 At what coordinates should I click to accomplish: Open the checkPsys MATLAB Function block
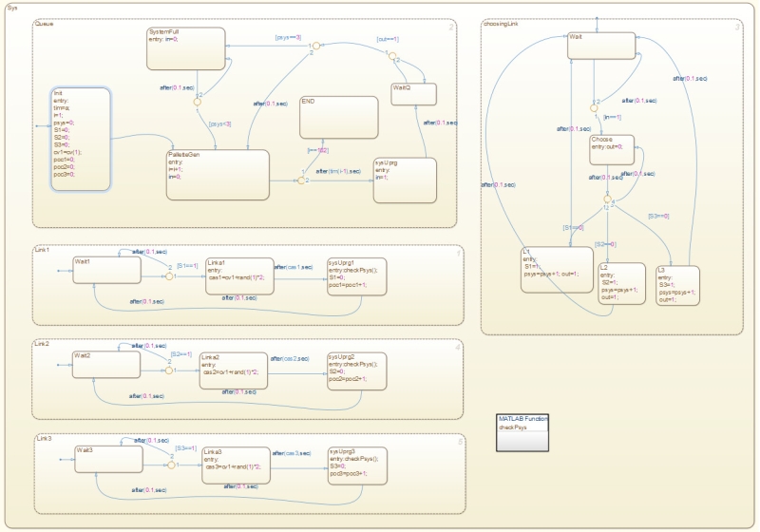(x=522, y=432)
